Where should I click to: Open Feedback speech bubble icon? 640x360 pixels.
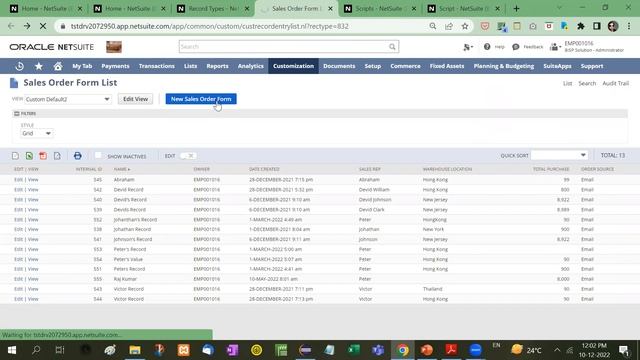(x=516, y=47)
